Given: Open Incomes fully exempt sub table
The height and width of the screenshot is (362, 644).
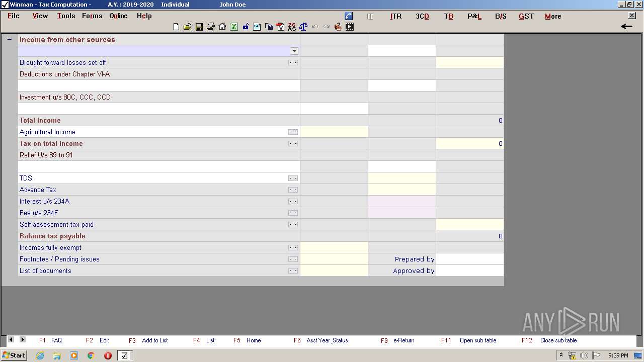Looking at the screenshot, I should [293, 248].
